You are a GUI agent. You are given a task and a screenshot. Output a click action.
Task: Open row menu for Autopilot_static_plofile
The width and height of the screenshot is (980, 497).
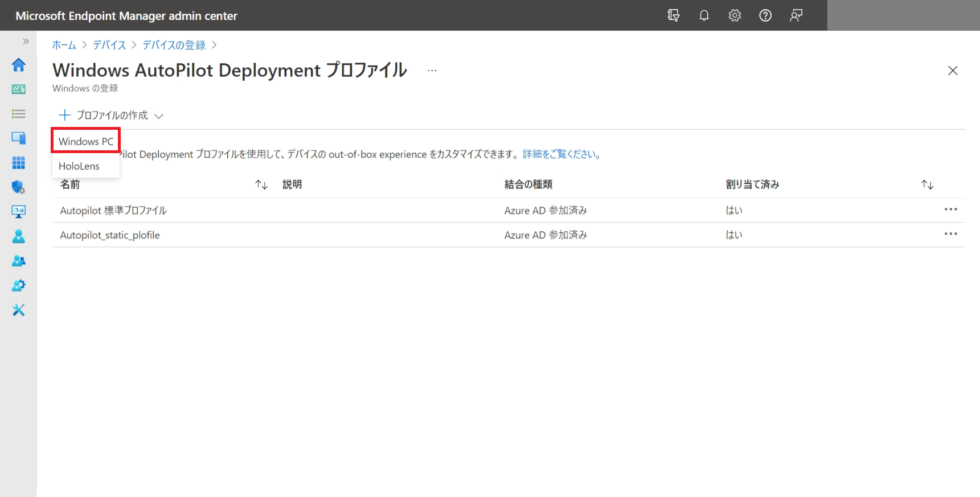(x=950, y=234)
